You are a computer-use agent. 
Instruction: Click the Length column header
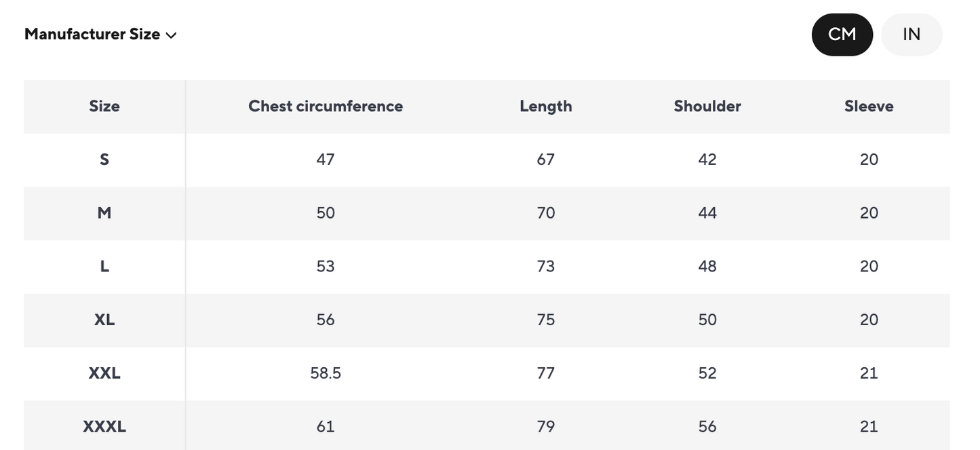click(x=545, y=107)
